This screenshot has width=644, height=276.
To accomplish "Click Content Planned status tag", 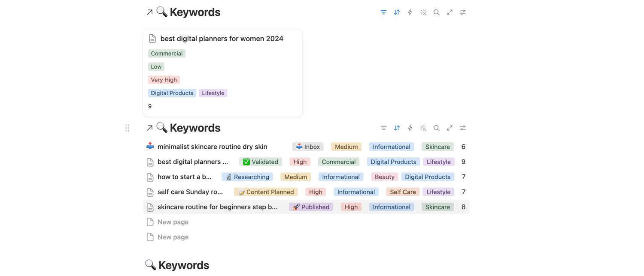I will [266, 192].
